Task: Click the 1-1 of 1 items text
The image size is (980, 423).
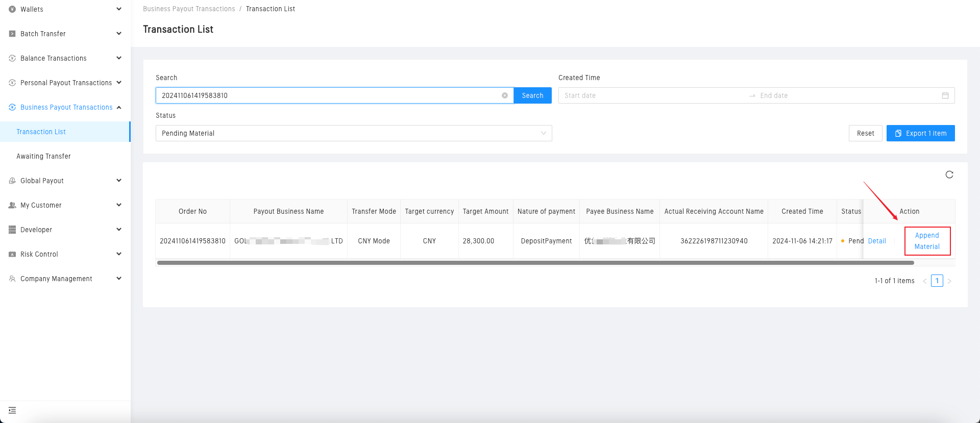Action: [894, 281]
